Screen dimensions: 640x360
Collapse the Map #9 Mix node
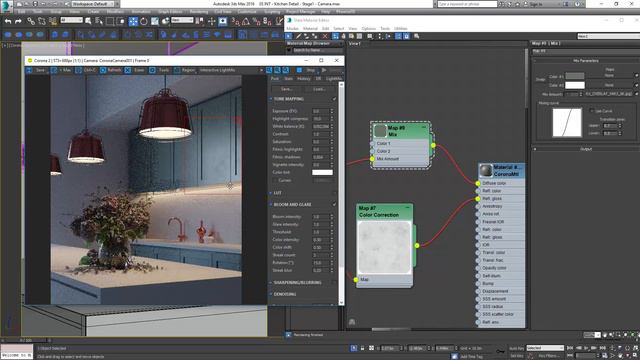[x=424, y=127]
